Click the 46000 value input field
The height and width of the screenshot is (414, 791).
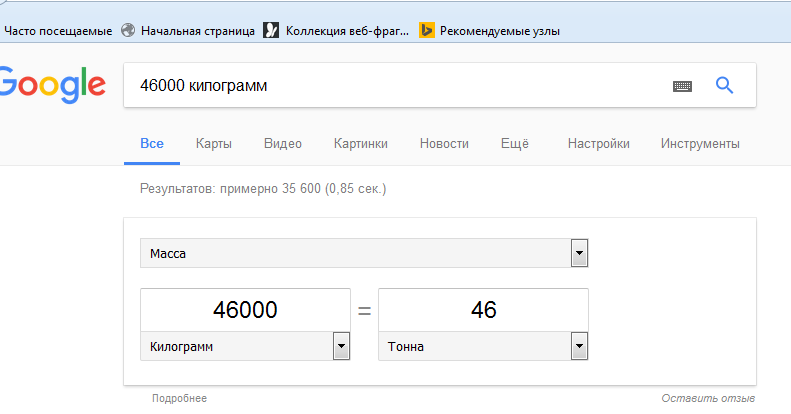245,310
